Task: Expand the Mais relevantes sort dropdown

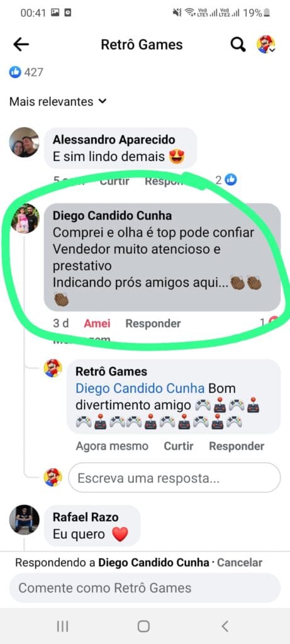Action: pyautogui.click(x=58, y=101)
